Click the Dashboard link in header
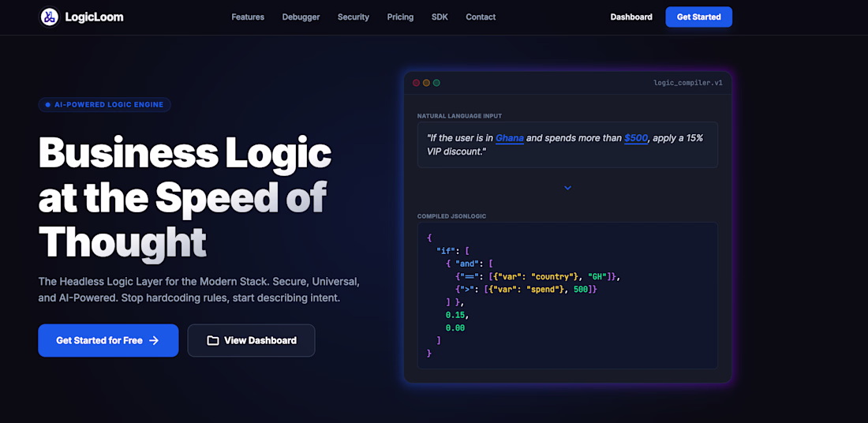The image size is (868, 423). click(631, 17)
